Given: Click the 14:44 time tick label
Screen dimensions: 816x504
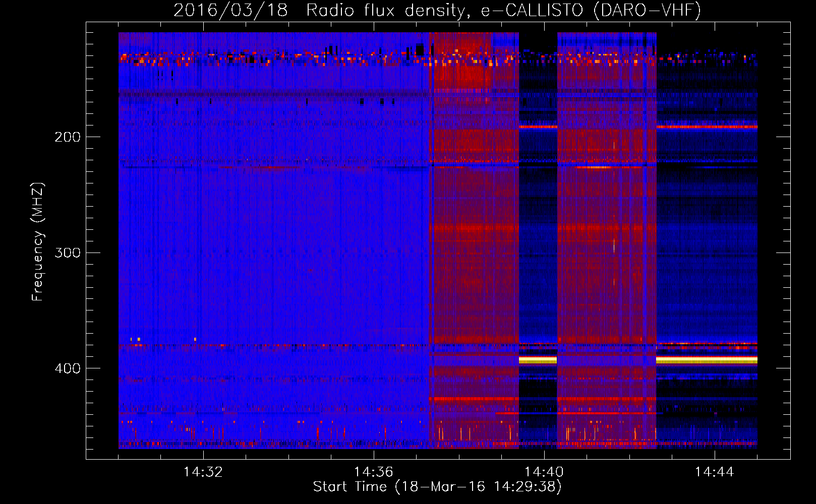Looking at the screenshot, I should (715, 472).
